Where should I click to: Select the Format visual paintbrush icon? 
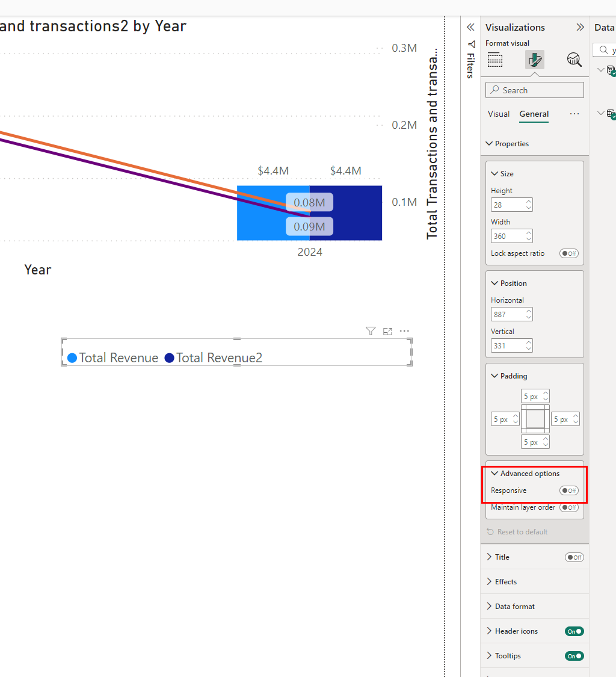[534, 60]
